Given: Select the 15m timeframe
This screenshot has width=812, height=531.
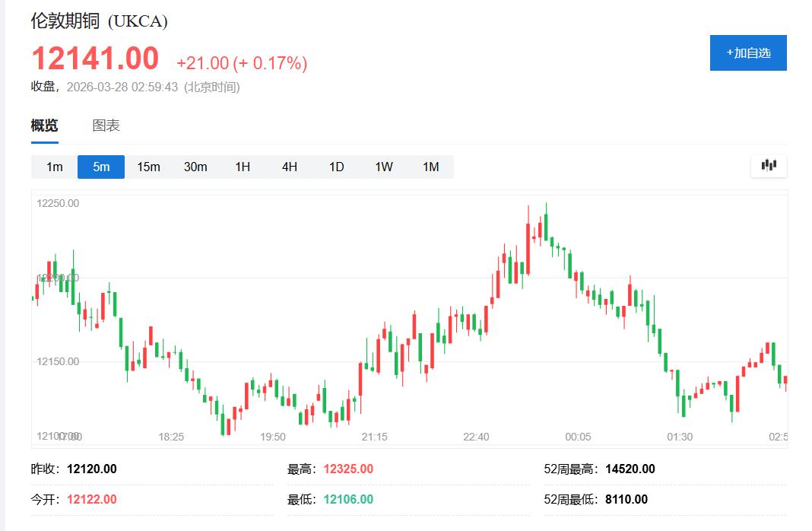Looking at the screenshot, I should point(147,167).
